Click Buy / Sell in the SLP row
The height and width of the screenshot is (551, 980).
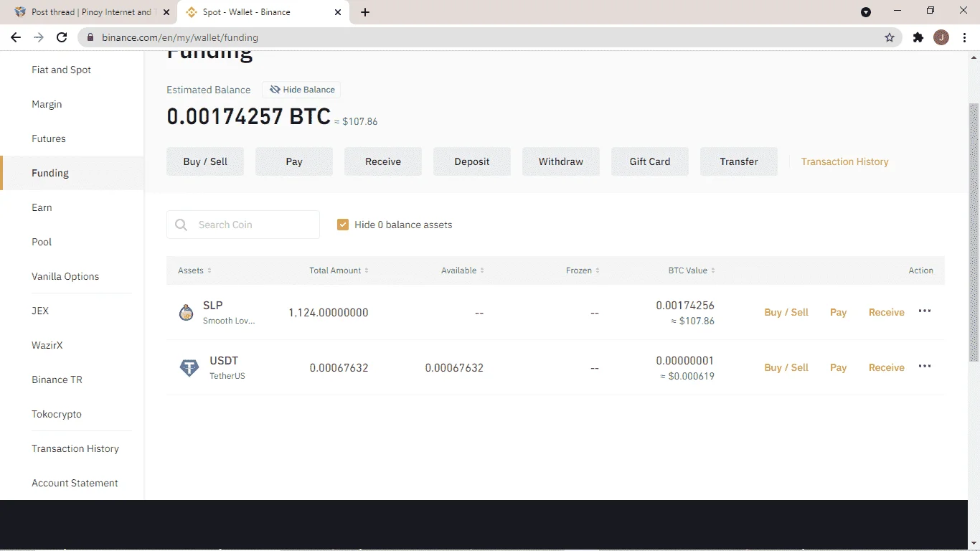click(786, 312)
